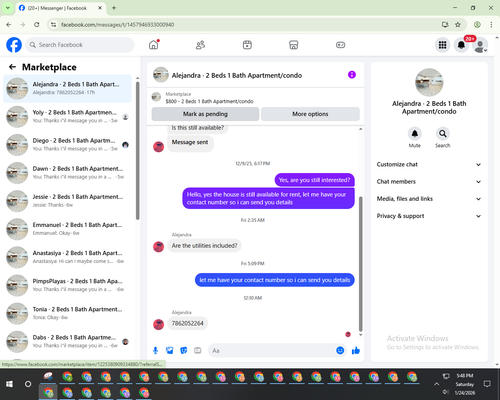This screenshot has height=400, width=500.
Task: Open the Dawn conversation
Action: (x=67, y=173)
